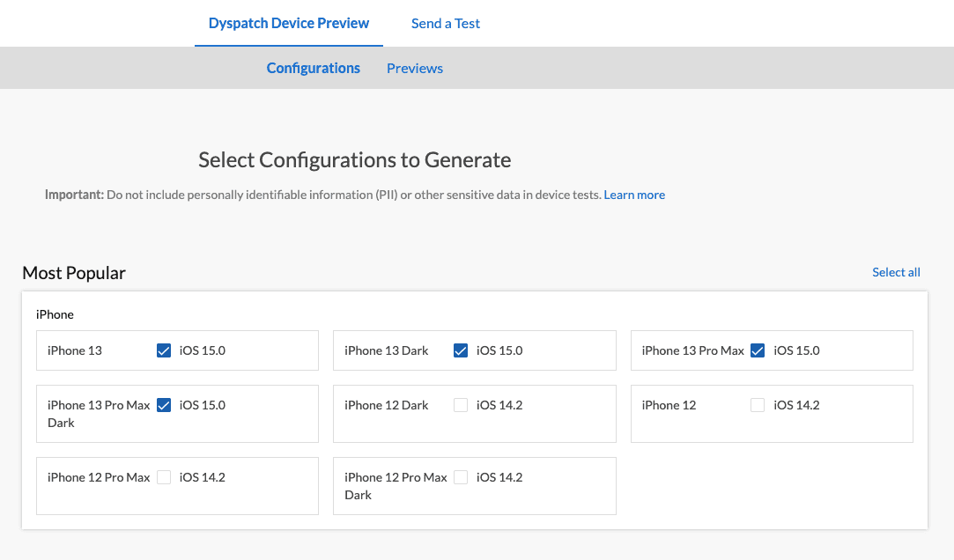Click the 'Select Configurations to Generate' heading
This screenshot has height=560, width=954.
pos(355,160)
